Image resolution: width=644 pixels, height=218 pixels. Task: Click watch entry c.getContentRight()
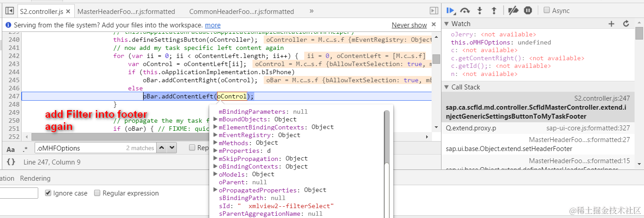(517, 58)
